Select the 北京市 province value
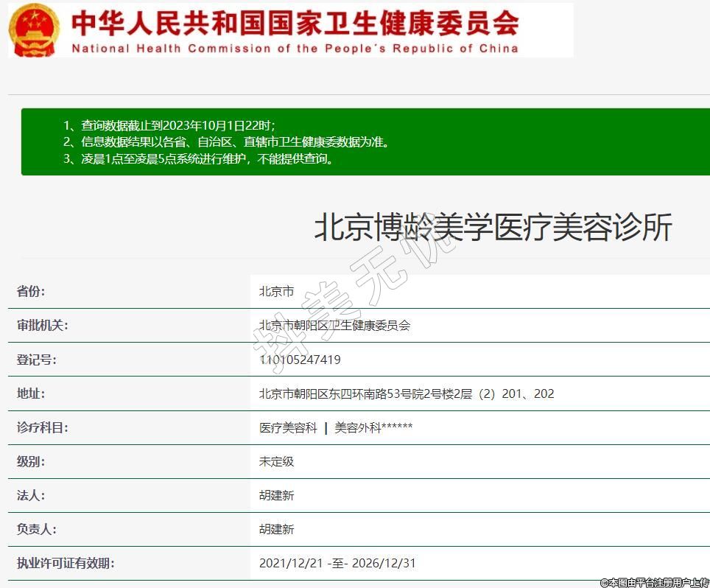The width and height of the screenshot is (710, 588). tap(276, 291)
